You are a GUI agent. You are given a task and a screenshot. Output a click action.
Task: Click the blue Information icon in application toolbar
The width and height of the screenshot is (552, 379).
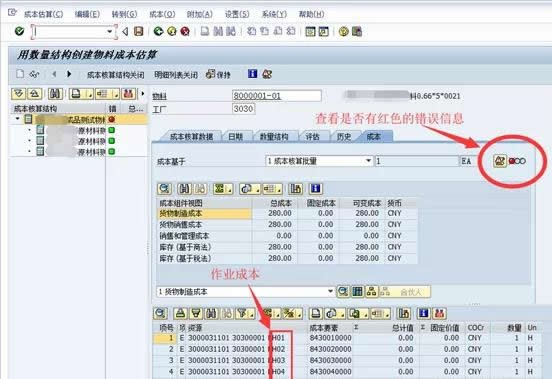pos(252,74)
